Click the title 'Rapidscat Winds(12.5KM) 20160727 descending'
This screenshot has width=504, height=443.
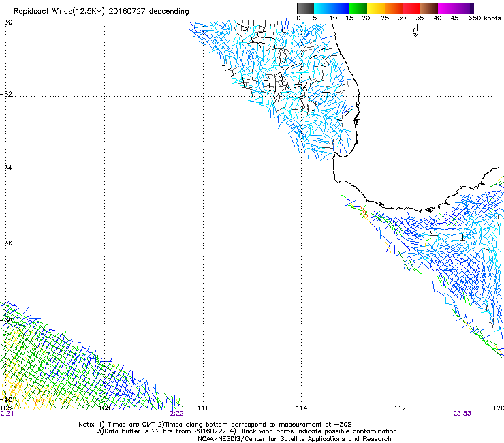101,12
